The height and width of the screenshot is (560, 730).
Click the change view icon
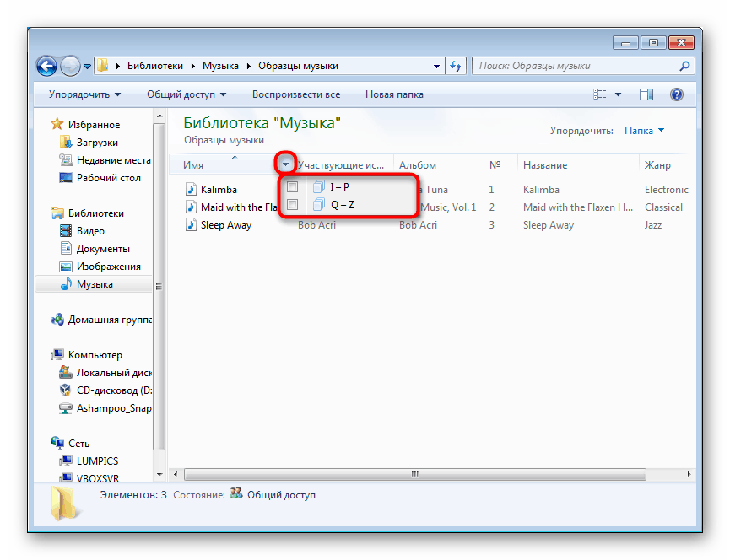point(600,94)
